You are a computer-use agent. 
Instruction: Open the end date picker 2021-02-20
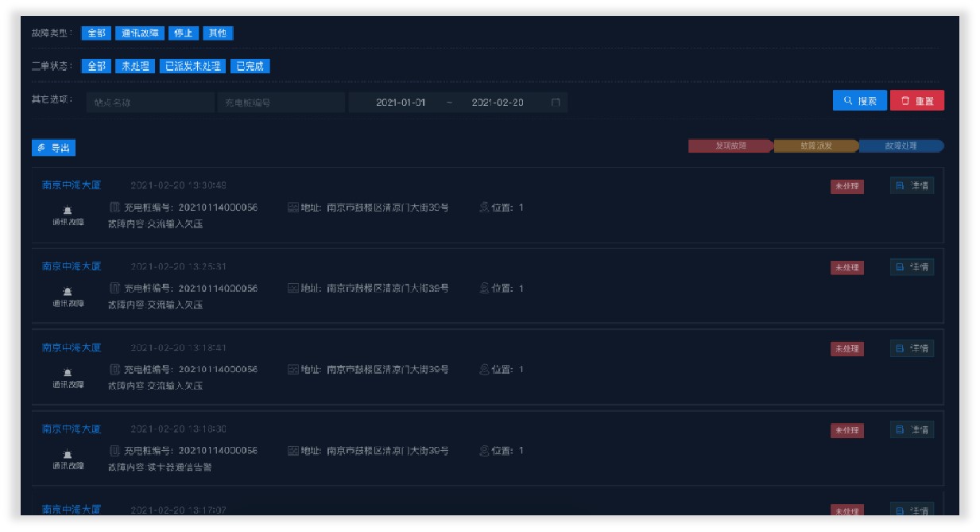click(498, 103)
